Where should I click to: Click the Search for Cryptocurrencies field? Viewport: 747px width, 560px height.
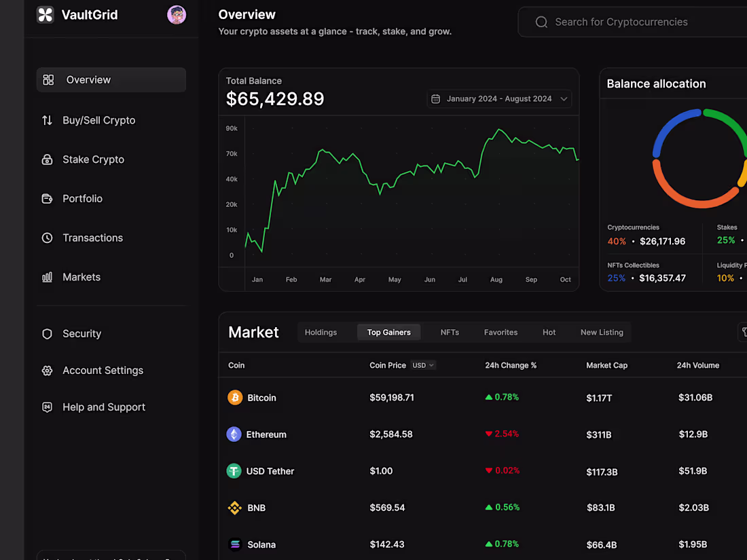click(x=621, y=22)
